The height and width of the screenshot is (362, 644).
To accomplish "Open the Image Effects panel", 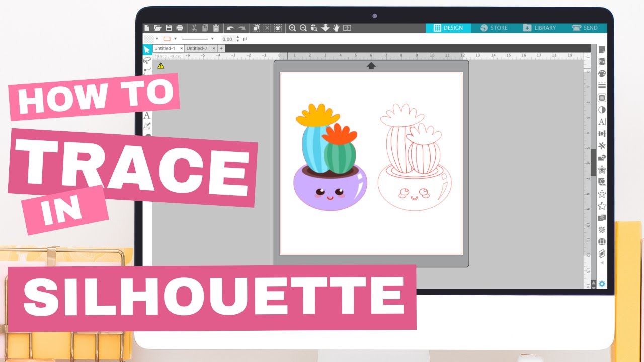I will click(602, 110).
